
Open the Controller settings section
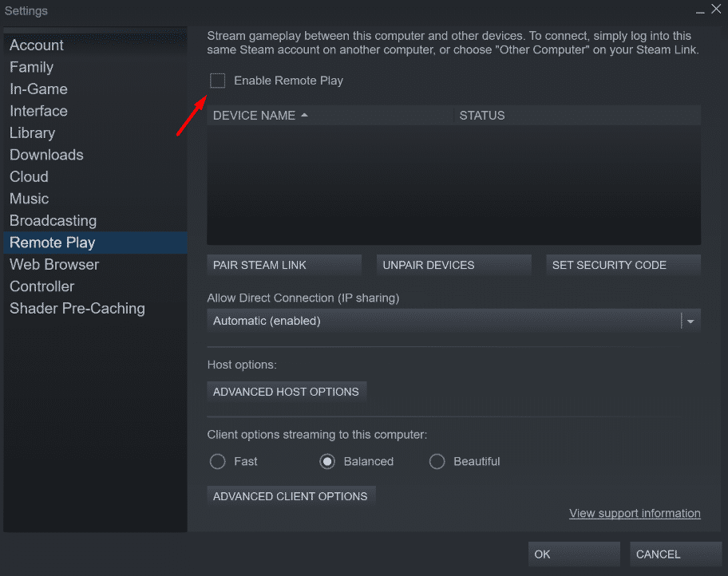(x=42, y=286)
